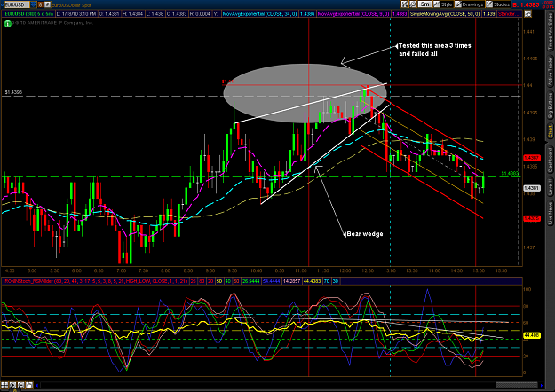Switch to the Big Buttons side tab
This screenshot has width=555, height=392.
click(x=551, y=105)
